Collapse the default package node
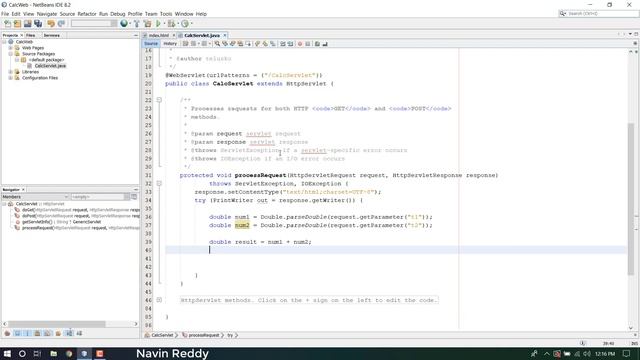This screenshot has height=360, width=640. click(x=17, y=60)
